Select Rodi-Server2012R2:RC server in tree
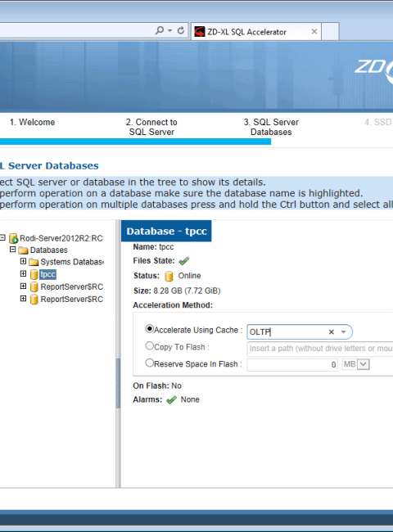Image resolution: width=393 pixels, height=532 pixels. coord(61,238)
